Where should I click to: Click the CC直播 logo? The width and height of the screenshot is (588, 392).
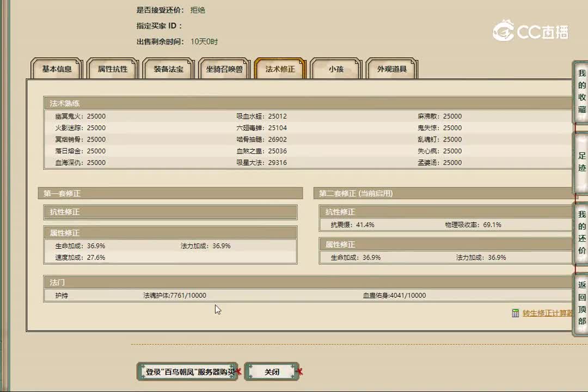531,32
